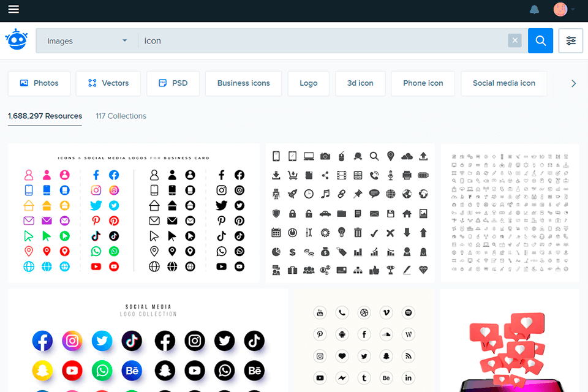The height and width of the screenshot is (392, 588).
Task: Filter results by Vectors
Action: (108, 83)
